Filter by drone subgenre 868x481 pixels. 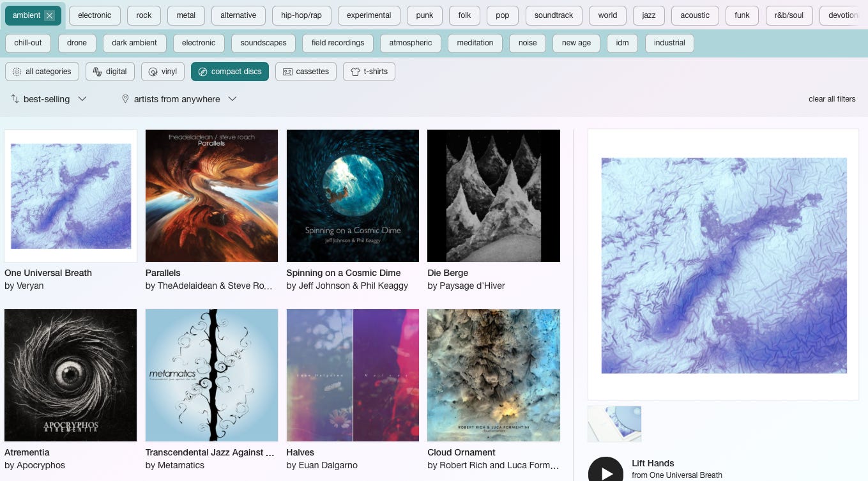(x=77, y=43)
